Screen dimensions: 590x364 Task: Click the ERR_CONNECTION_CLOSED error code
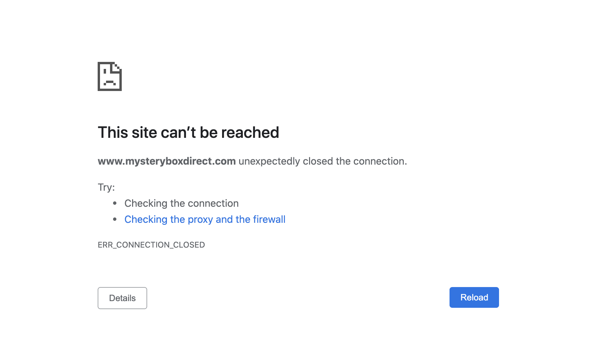(x=151, y=245)
